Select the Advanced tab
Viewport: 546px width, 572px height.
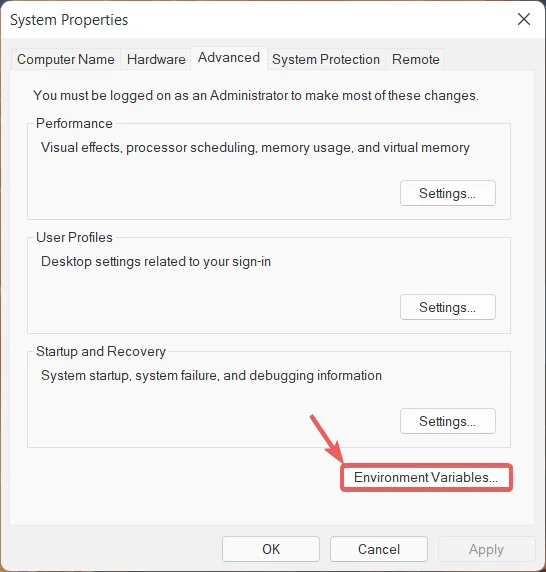coord(229,58)
